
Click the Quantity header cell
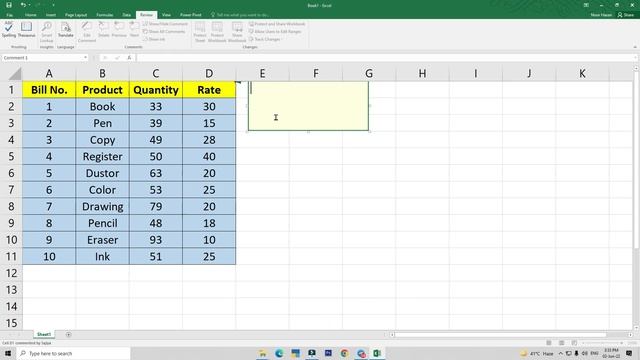click(156, 90)
